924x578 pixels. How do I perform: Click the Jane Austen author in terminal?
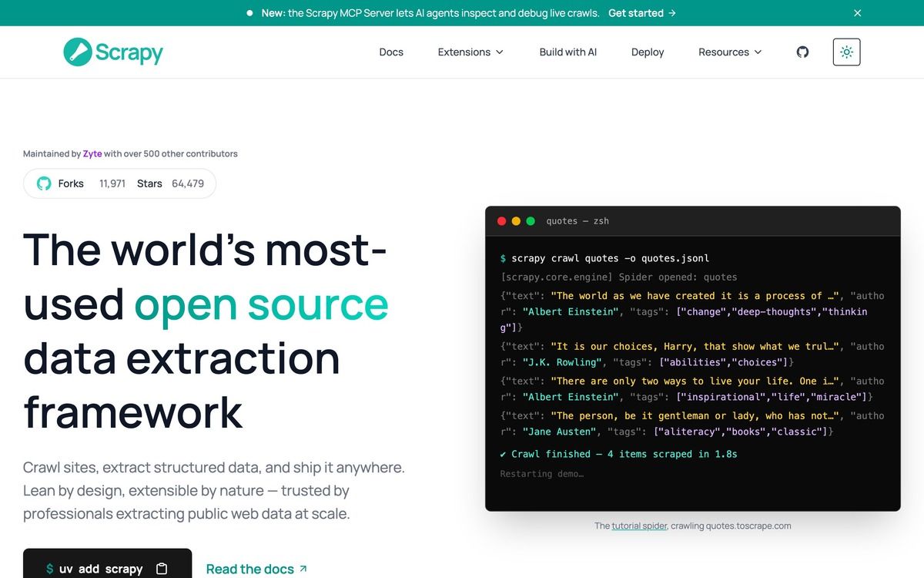559,432
